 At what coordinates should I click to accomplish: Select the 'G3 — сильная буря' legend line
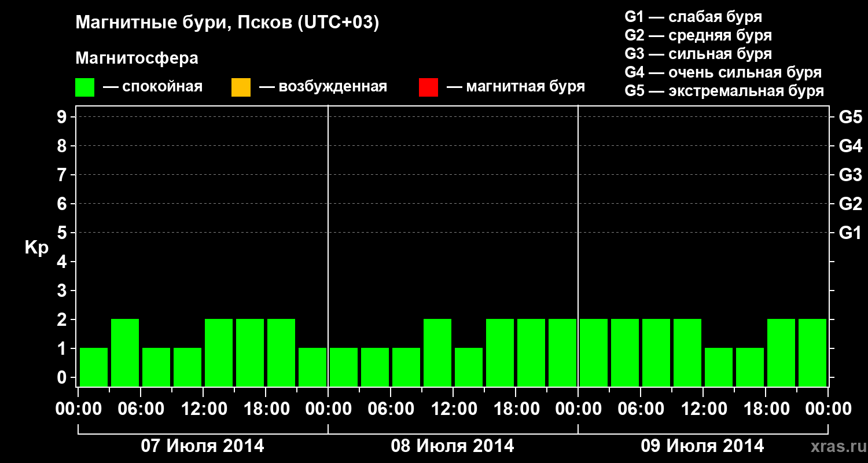pos(698,54)
